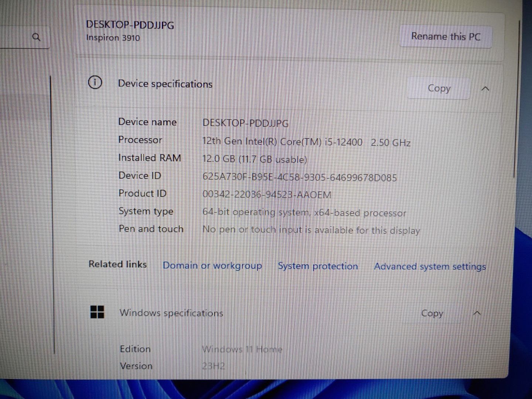532x399 pixels.
Task: Select the System type 64-bit value
Action: (304, 213)
